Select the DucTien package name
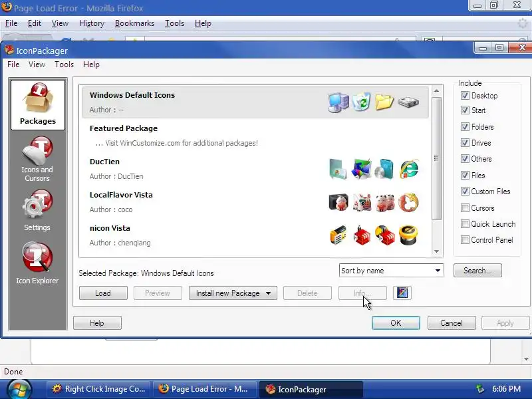 [104, 162]
